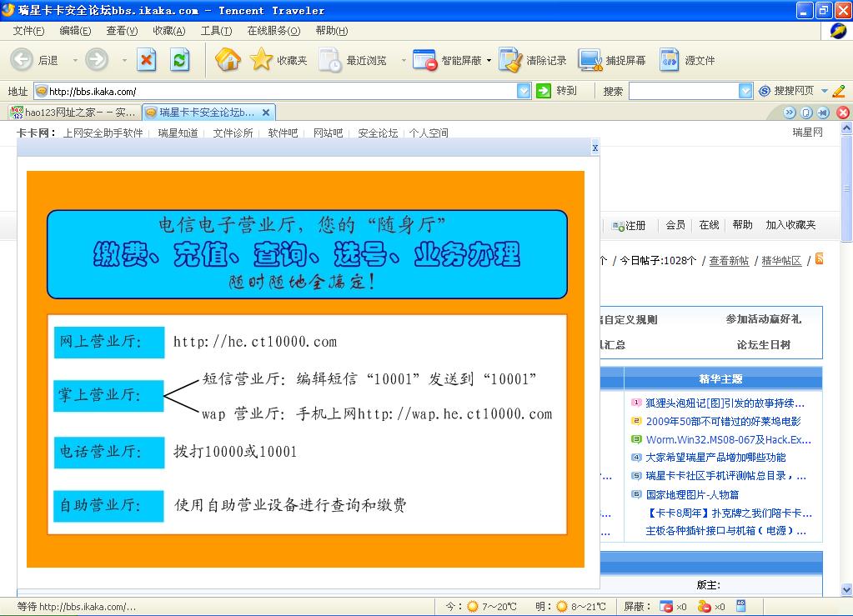Open the 大家希望瑞星产品增加哪些功能 post
853x616 pixels.
coord(715,458)
